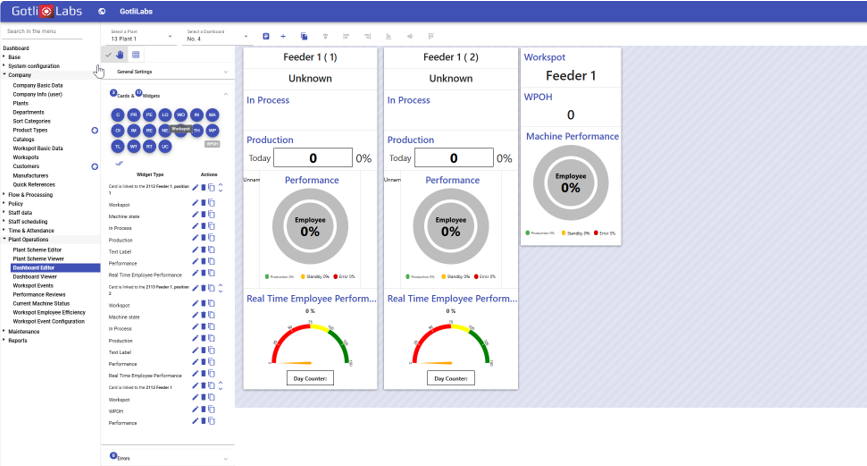867x466 pixels.
Task: Click the globe icon in the header
Action: coord(102,11)
